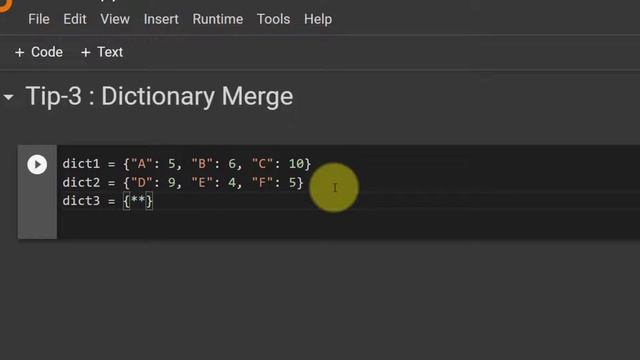Open the View menu

(115, 19)
